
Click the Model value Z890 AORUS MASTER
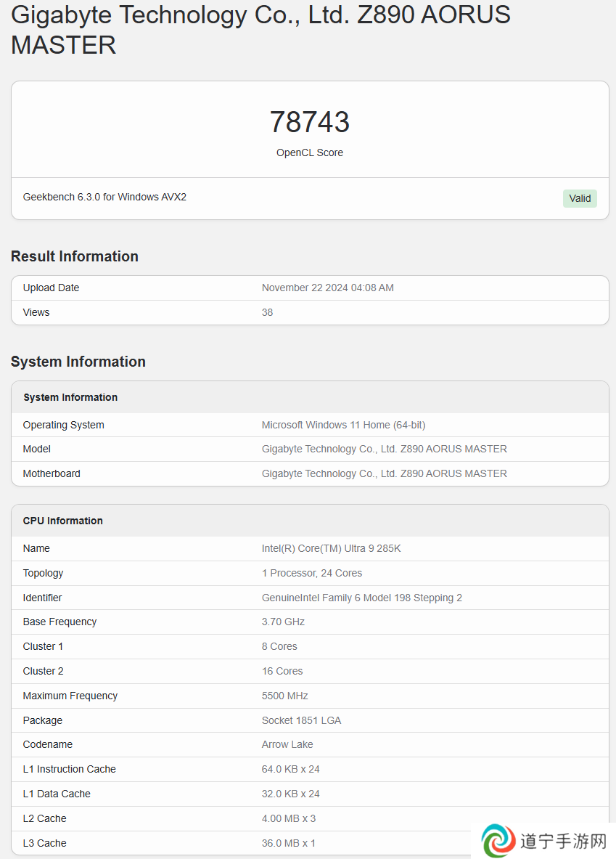tap(385, 449)
